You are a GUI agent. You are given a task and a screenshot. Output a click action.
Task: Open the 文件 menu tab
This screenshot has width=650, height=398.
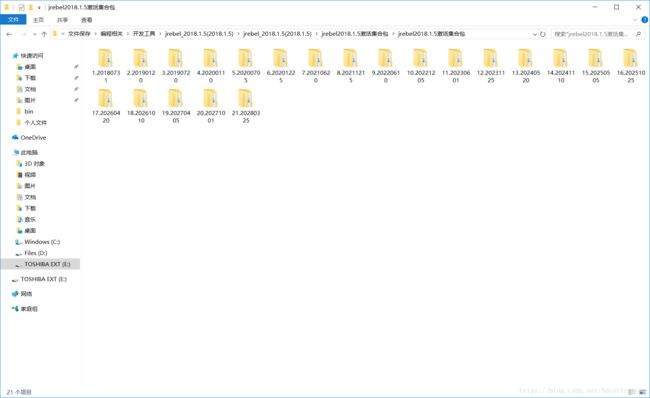13,19
